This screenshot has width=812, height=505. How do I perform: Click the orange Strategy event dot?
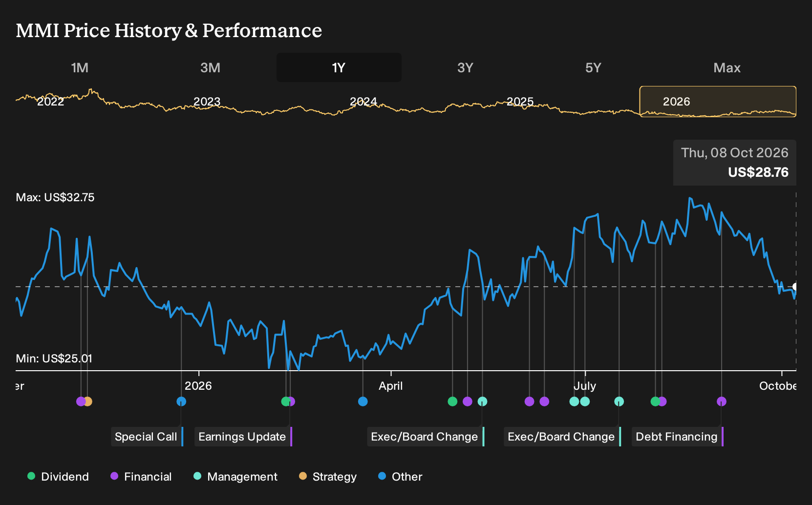87,401
